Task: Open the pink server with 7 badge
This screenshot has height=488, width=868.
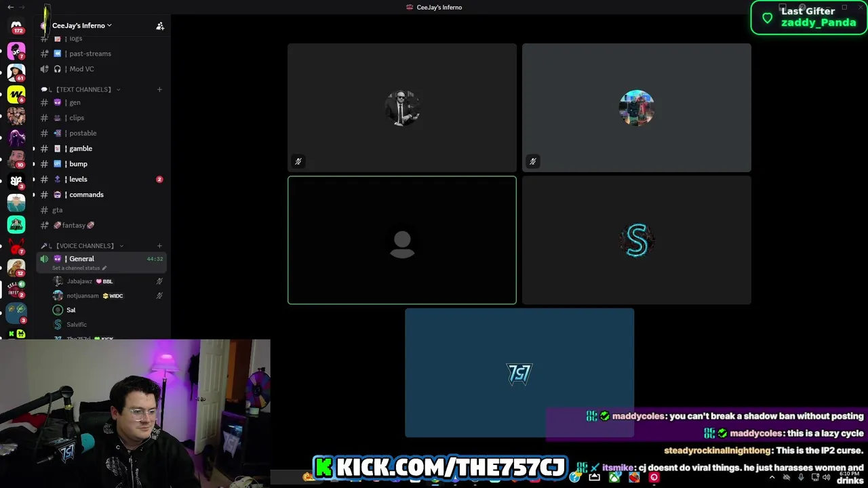Action: 16,51
